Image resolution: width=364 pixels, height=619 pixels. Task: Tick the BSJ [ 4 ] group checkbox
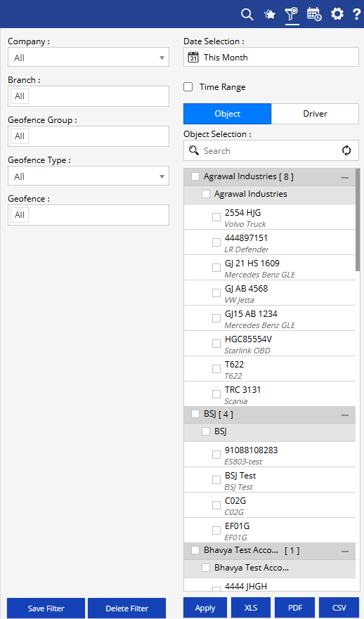195,414
